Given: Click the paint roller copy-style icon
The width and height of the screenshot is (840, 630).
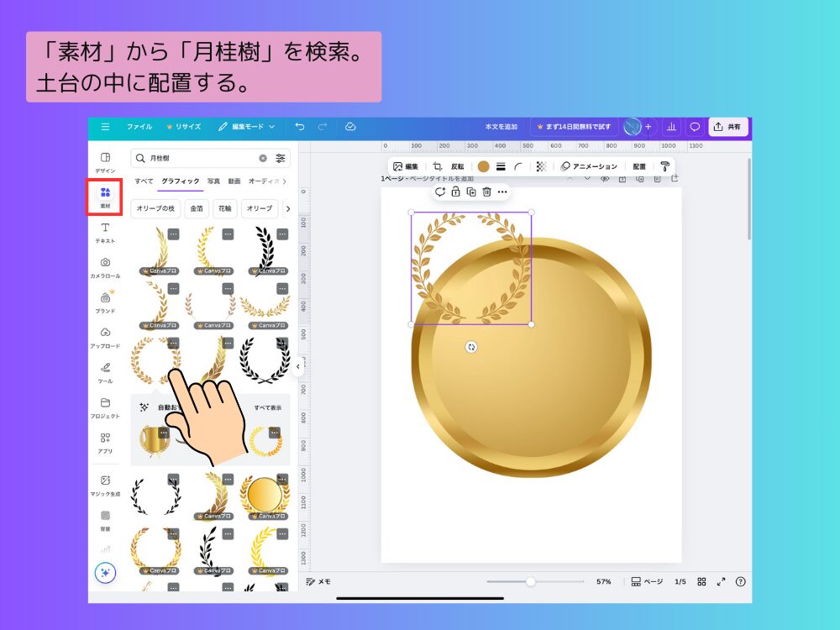Looking at the screenshot, I should (663, 166).
